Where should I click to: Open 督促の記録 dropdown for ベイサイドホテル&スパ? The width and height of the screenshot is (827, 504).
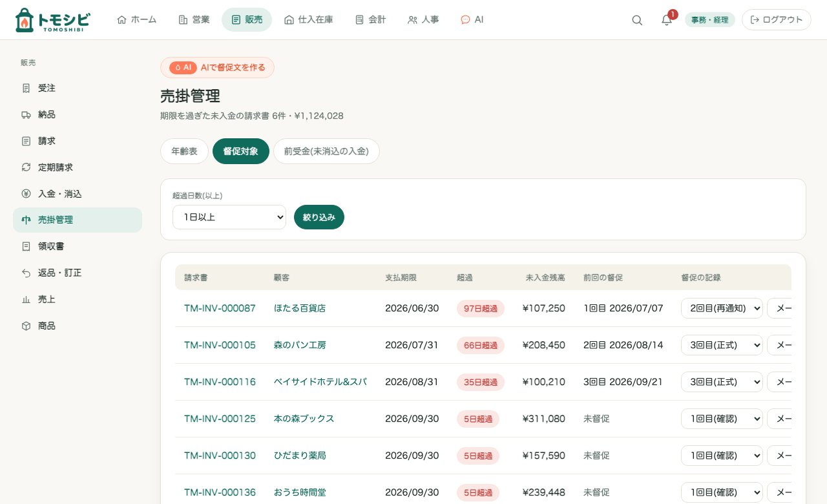click(x=722, y=382)
